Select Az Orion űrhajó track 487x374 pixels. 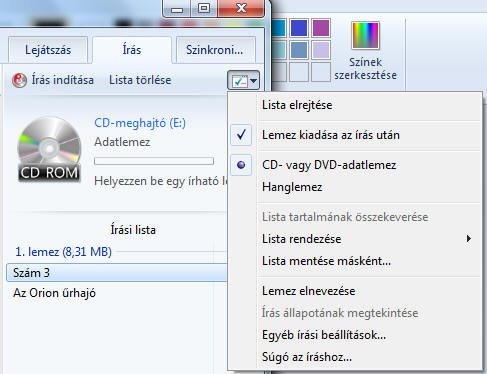click(54, 293)
